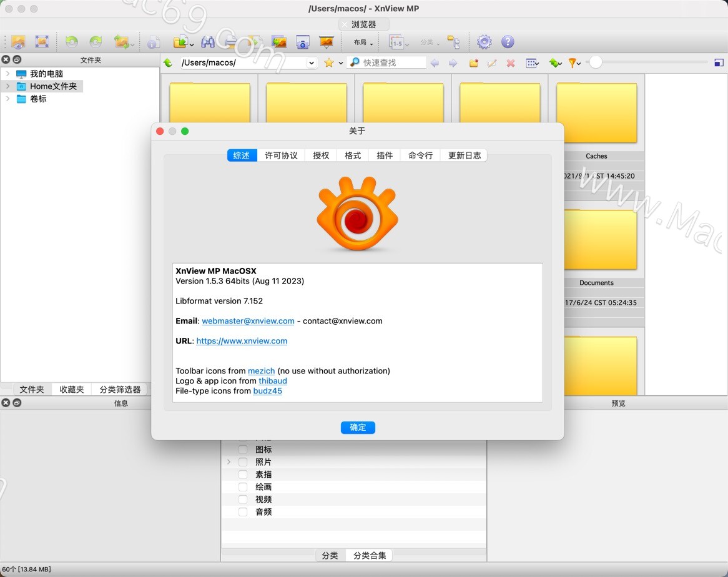Open the 布局 layout dropdown
Image resolution: width=728 pixels, height=577 pixels.
coord(362,42)
